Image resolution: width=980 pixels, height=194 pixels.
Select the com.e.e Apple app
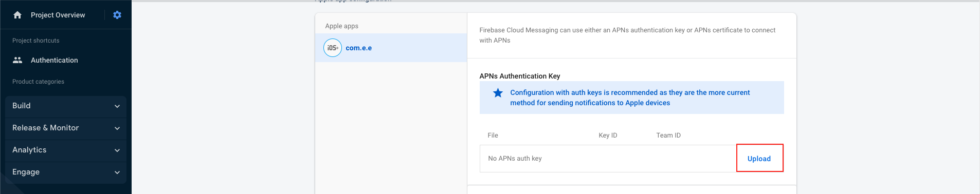tap(391, 48)
